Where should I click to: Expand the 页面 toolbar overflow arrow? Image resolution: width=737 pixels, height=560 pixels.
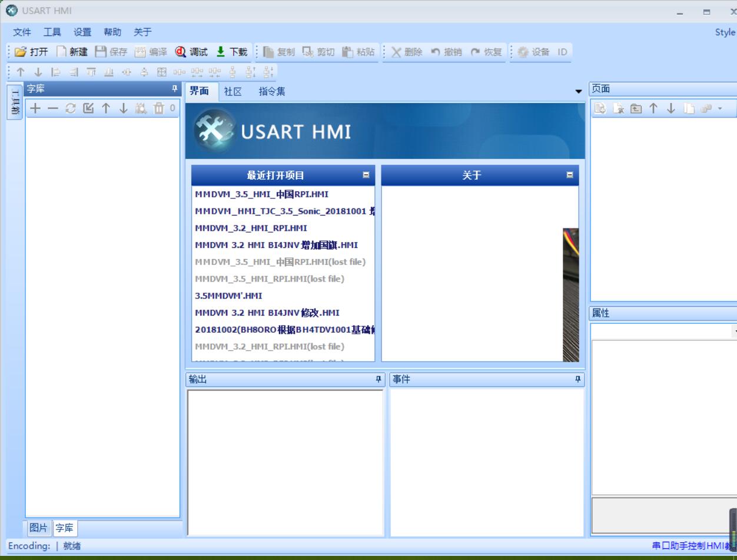719,108
